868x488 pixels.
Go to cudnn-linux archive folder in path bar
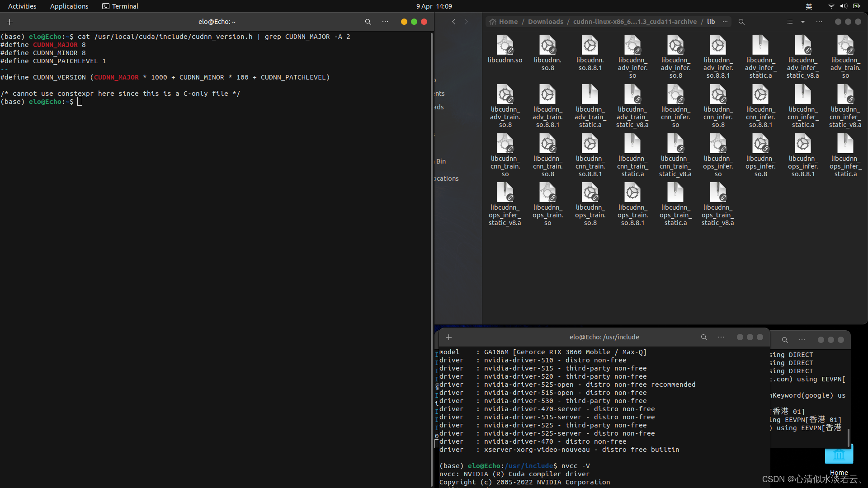tap(635, 22)
